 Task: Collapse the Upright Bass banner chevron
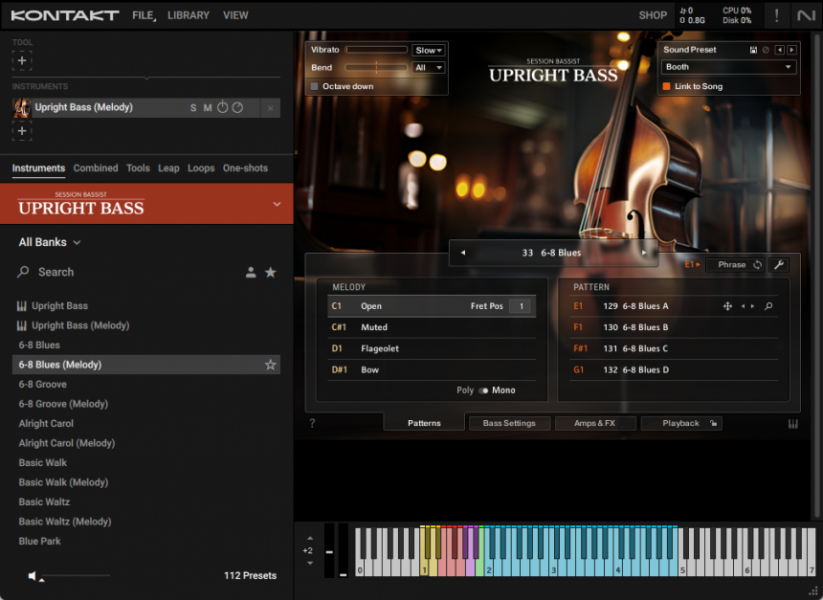278,202
